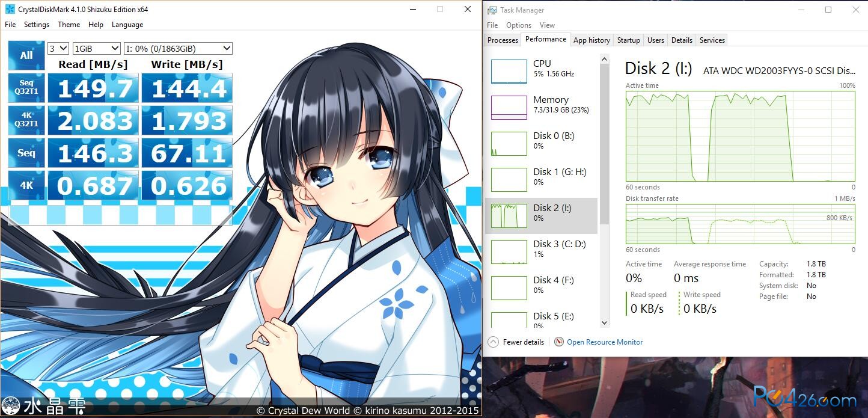Click the Write [MB/s] column header
This screenshot has width=868, height=418.
coord(187,64)
